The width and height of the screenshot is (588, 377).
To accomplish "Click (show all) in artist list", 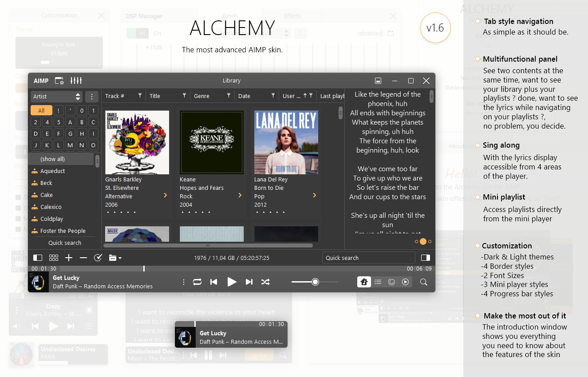I will (x=61, y=159).
